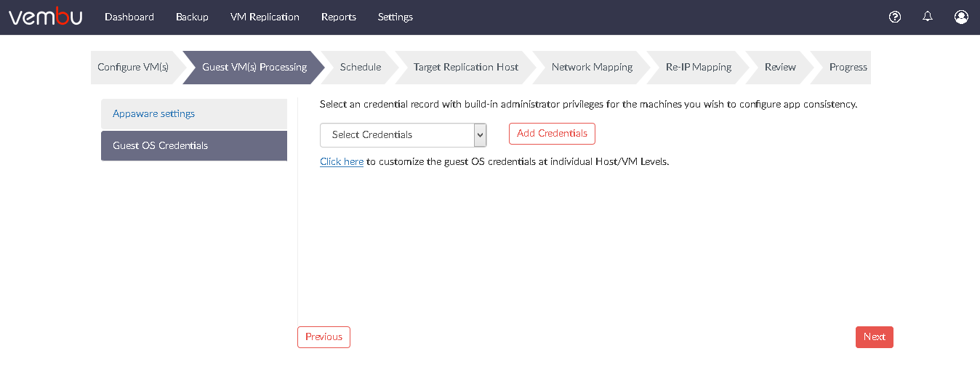
Task: Click the Vembu logo
Action: click(x=45, y=16)
